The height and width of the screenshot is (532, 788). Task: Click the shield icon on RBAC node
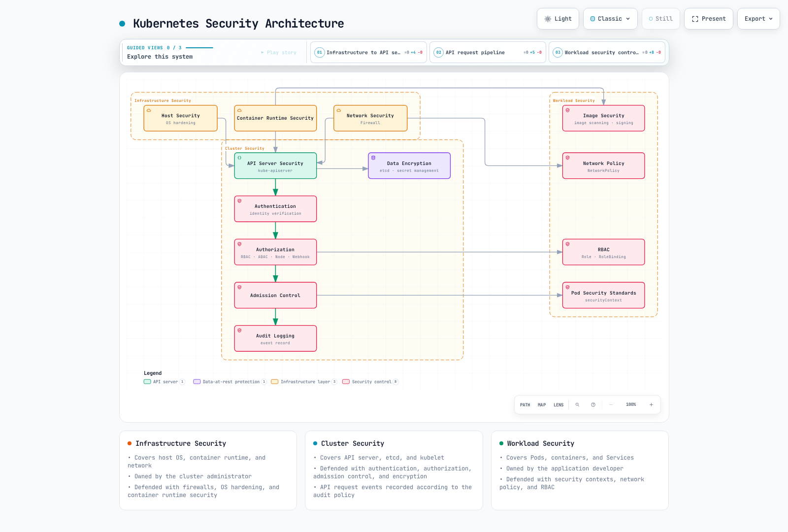tap(567, 244)
